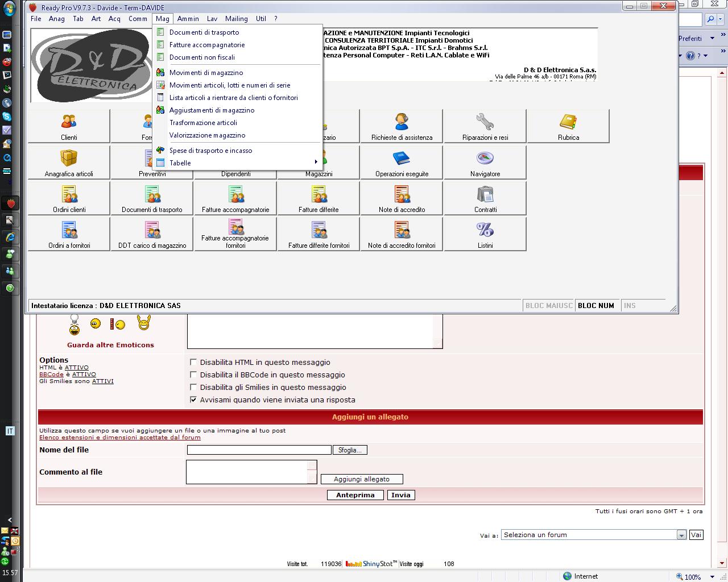The height and width of the screenshot is (582, 728).
Task: Open Elenco estensioni e dimensioni accettate link
Action: click(x=120, y=437)
